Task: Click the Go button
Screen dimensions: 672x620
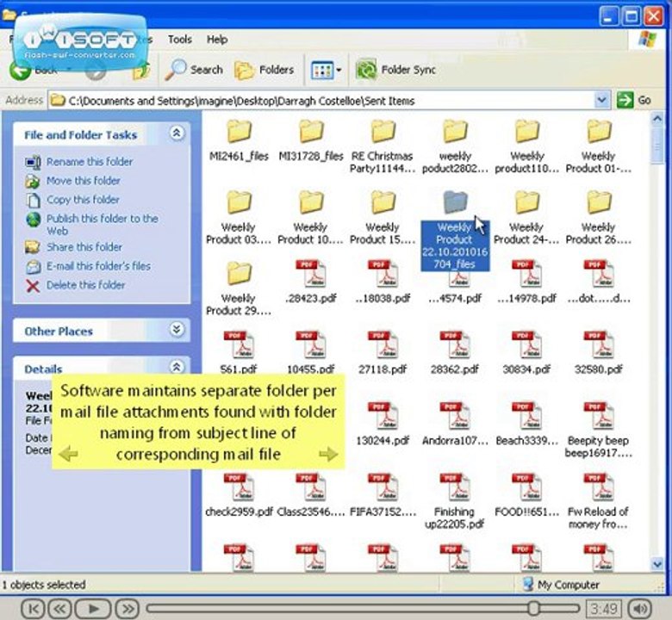Action: (634, 100)
